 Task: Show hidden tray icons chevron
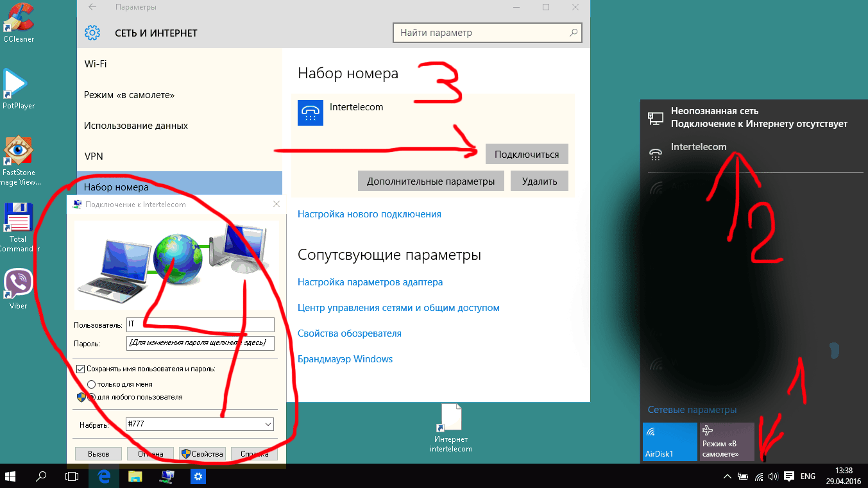coord(728,476)
